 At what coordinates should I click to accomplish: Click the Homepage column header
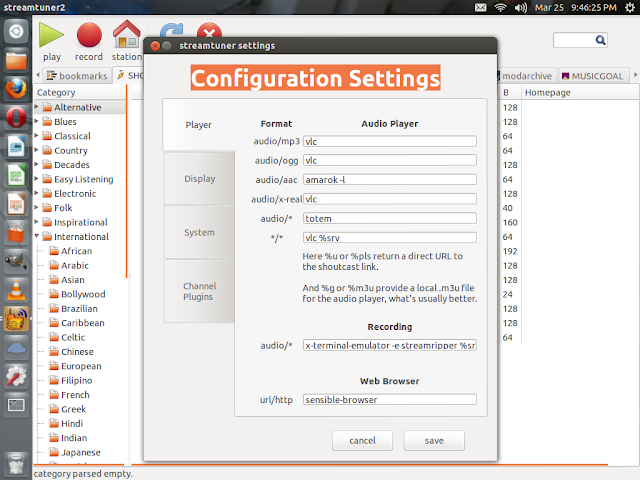click(x=580, y=92)
